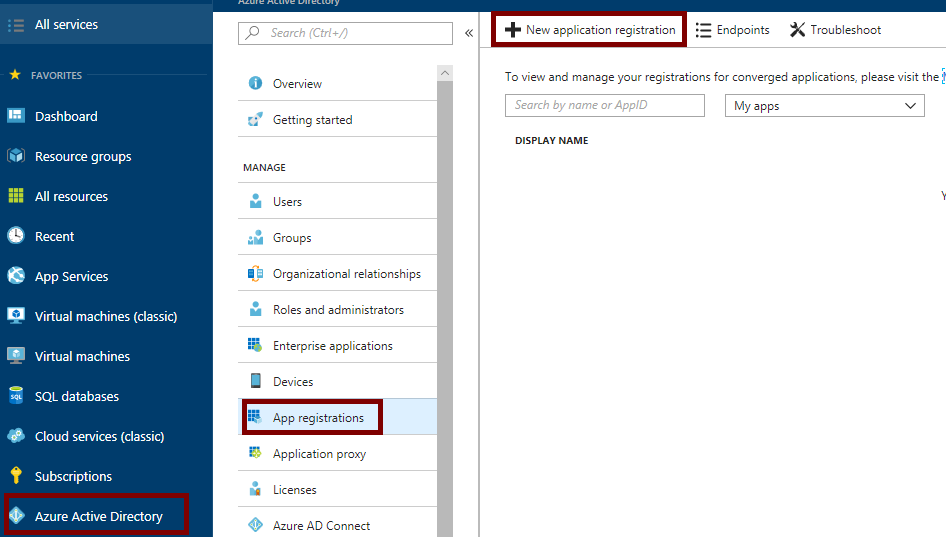Click the Enterprise applications icon
Image resolution: width=946 pixels, height=537 pixels.
click(x=255, y=345)
